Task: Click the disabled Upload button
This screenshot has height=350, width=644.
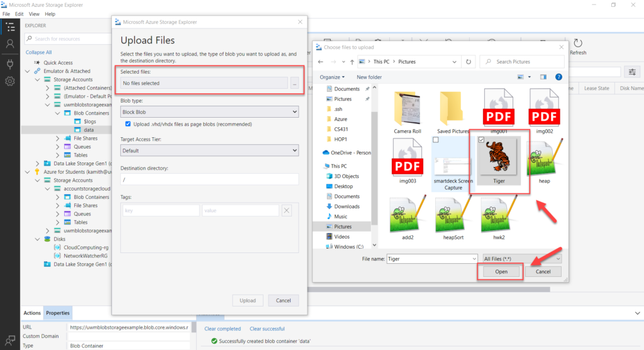Action: pos(248,301)
